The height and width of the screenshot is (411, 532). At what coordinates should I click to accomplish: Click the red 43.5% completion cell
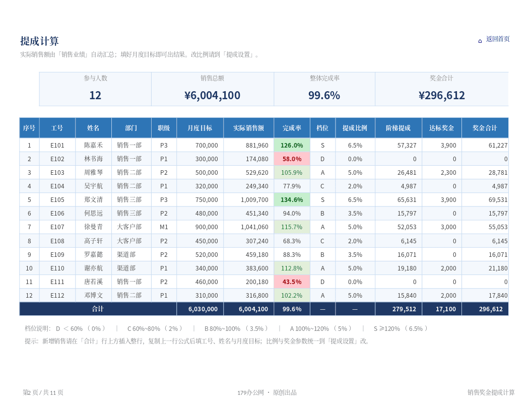pyautogui.click(x=292, y=282)
